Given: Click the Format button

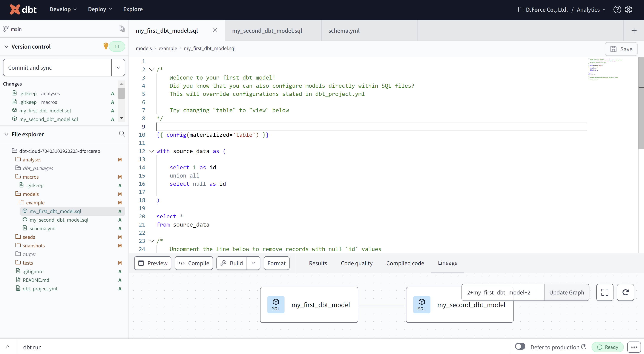Looking at the screenshot, I should 276,263.
